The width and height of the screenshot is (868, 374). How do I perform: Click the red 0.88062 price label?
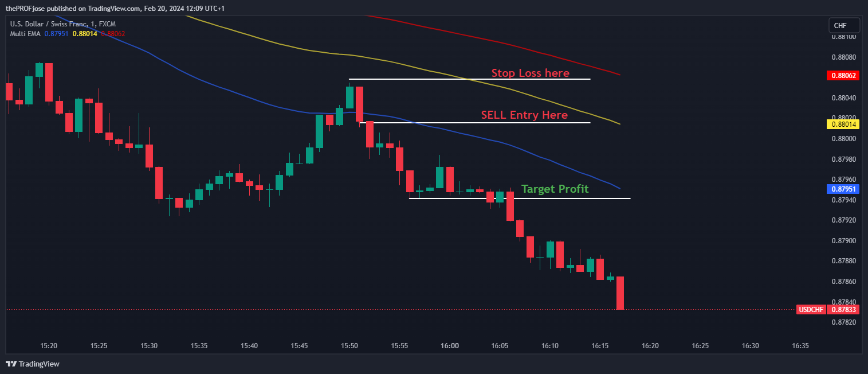coord(843,75)
